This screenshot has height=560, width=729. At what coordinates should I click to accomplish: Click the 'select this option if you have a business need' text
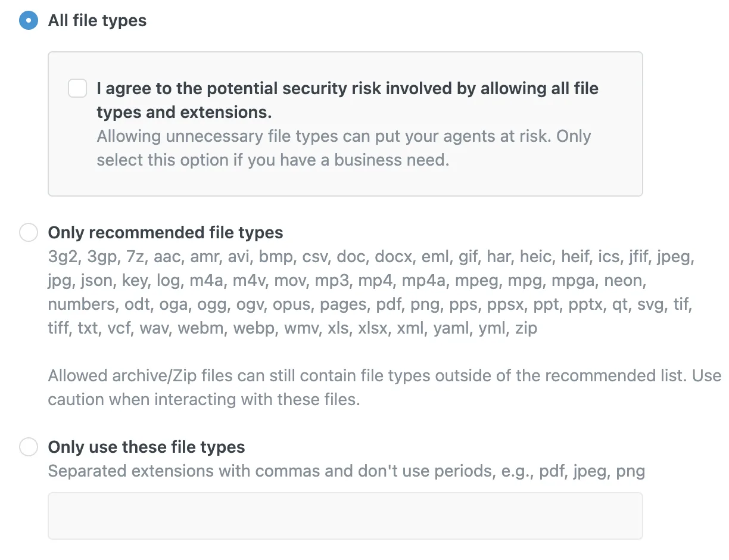(272, 160)
